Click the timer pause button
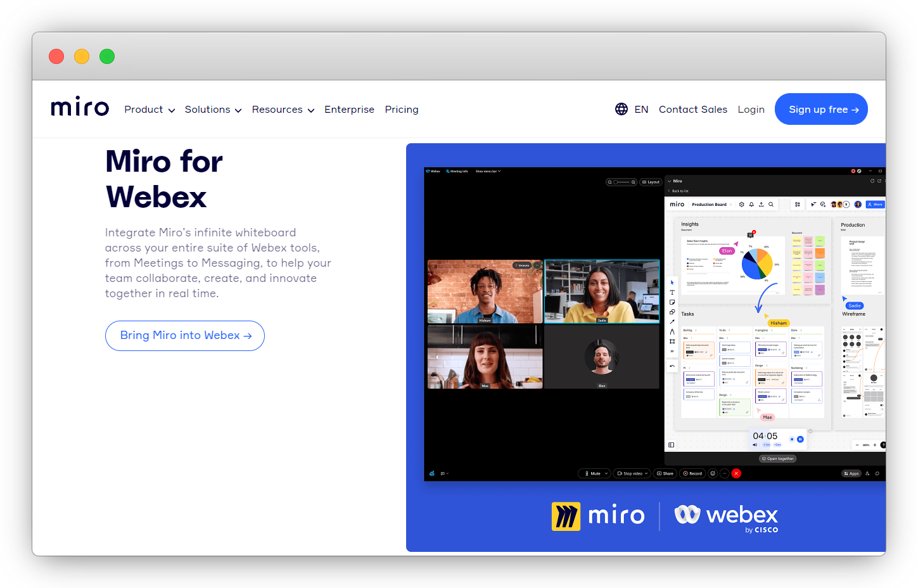This screenshot has height=588, width=918. tap(800, 439)
